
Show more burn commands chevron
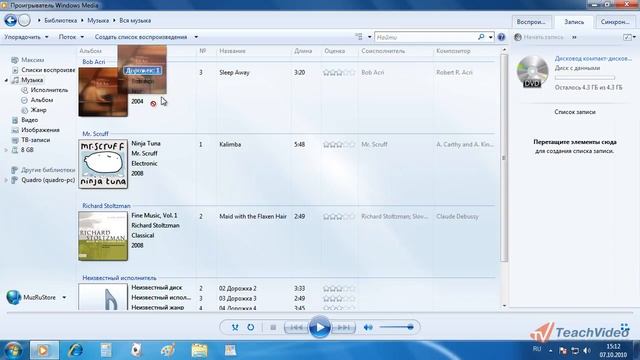574,37
